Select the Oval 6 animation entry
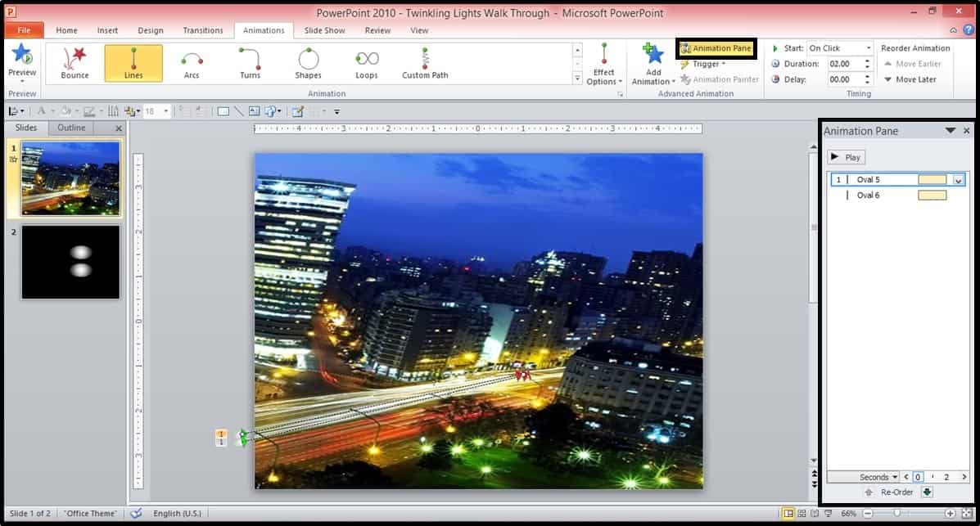Image resolution: width=980 pixels, height=526 pixels. 896,195
